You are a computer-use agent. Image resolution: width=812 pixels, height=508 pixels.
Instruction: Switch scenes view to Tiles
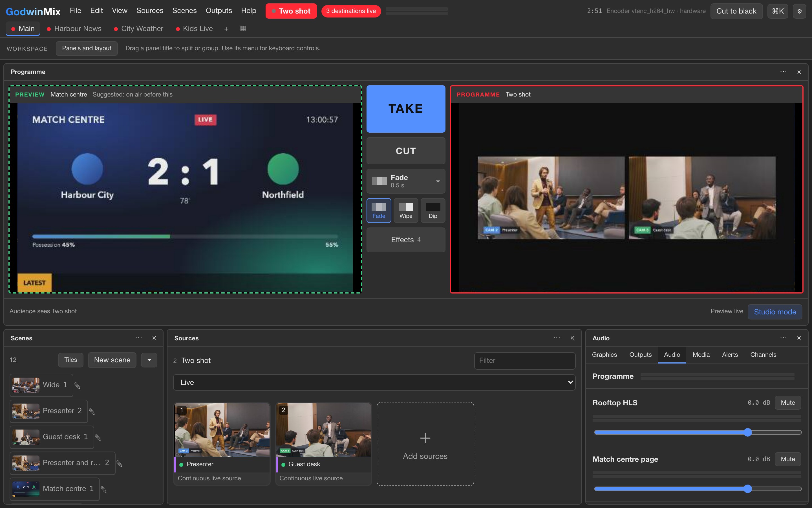click(x=70, y=360)
